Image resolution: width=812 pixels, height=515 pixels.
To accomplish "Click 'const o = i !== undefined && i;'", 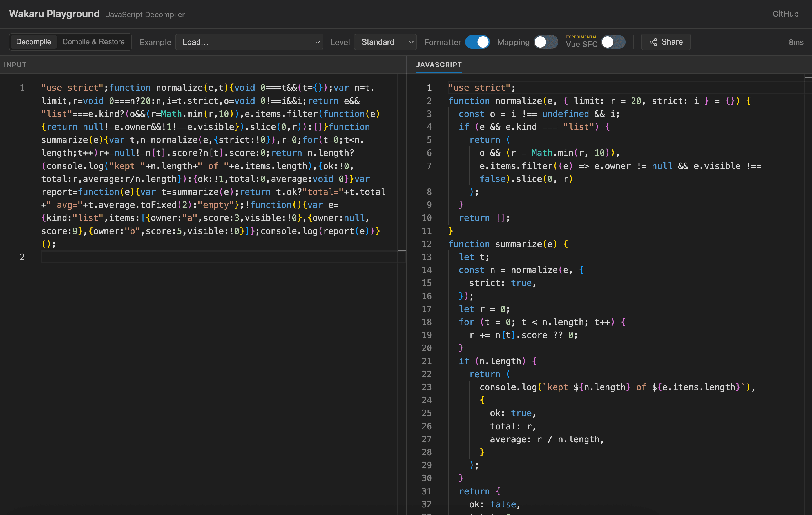I will pos(539,114).
